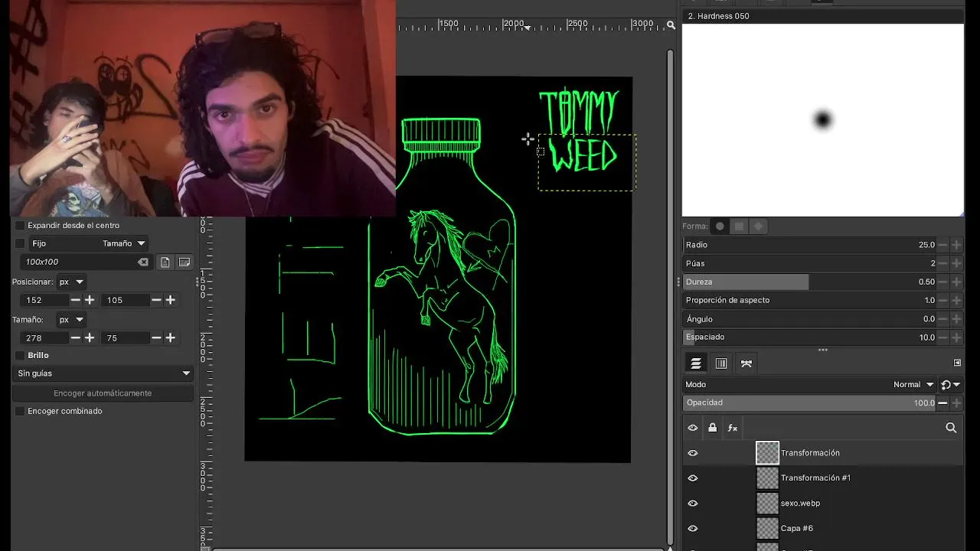Search layers with the magnifier icon
The image size is (980, 551).
(951, 428)
